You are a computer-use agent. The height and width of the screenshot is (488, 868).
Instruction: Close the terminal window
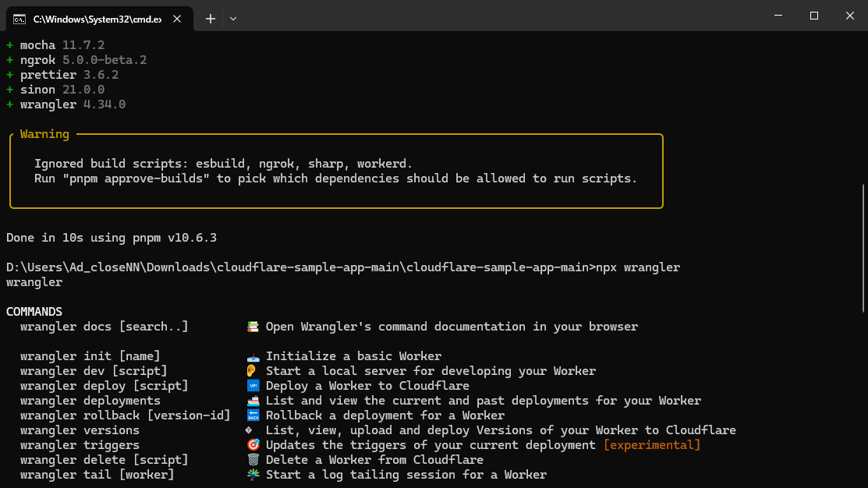pos(850,16)
